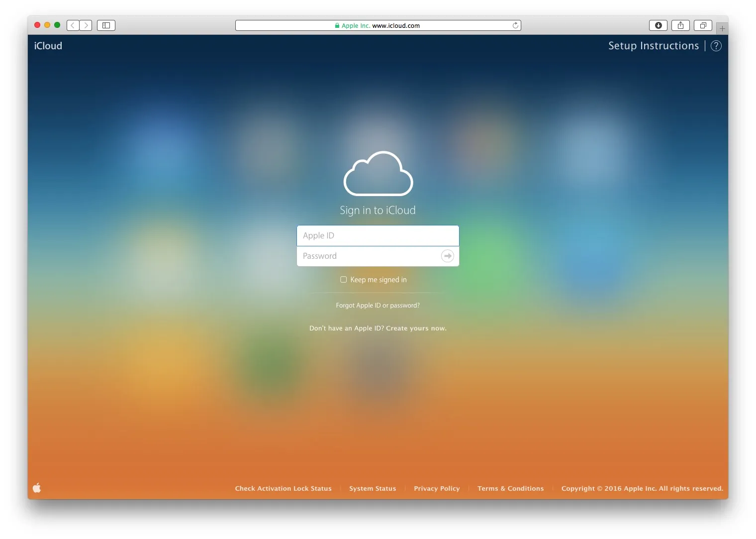Open the Share sheet icon
This screenshot has width=756, height=539.
point(680,25)
